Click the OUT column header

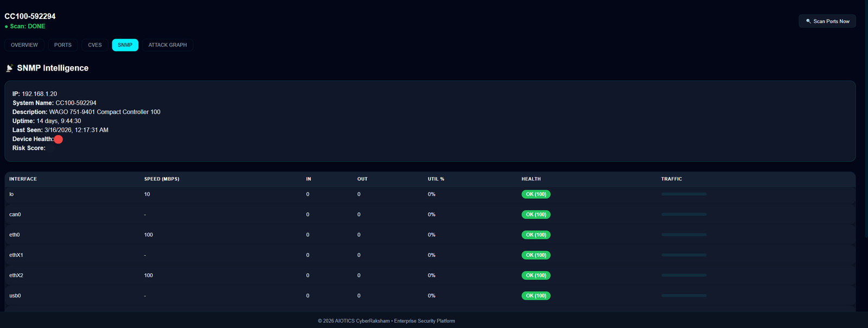[362, 179]
